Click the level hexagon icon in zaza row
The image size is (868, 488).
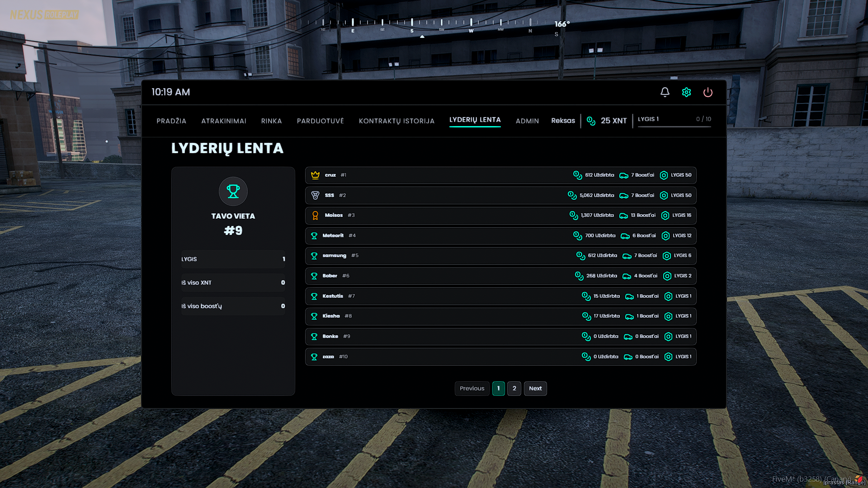668,357
